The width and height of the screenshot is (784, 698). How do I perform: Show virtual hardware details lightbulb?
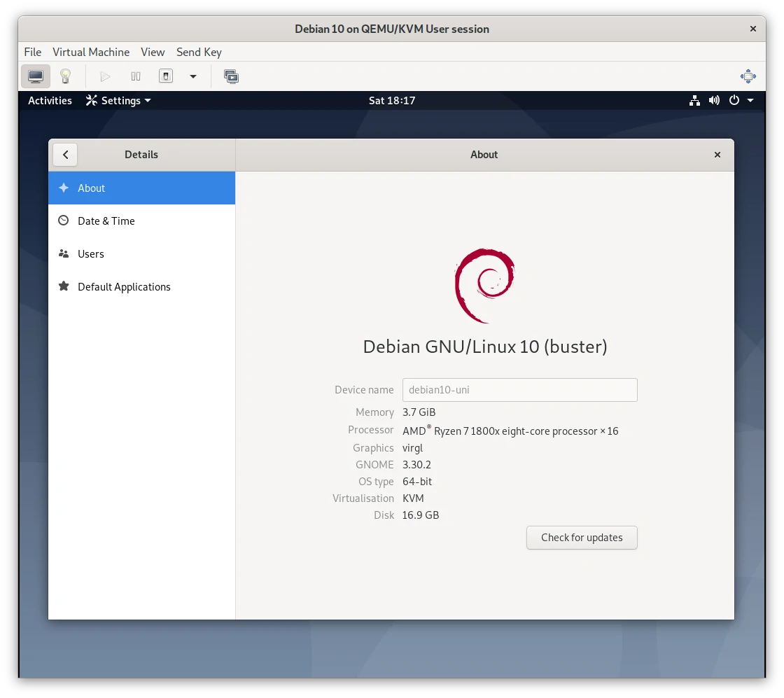pos(66,76)
